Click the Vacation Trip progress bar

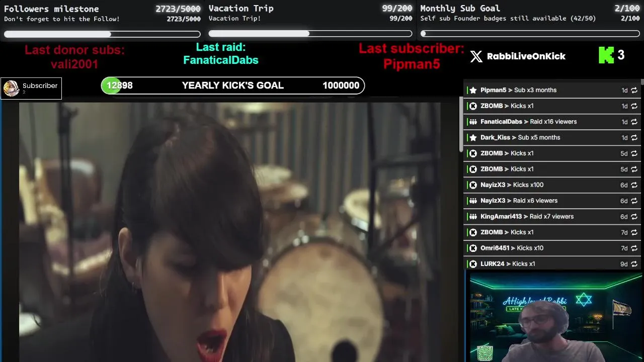click(310, 34)
